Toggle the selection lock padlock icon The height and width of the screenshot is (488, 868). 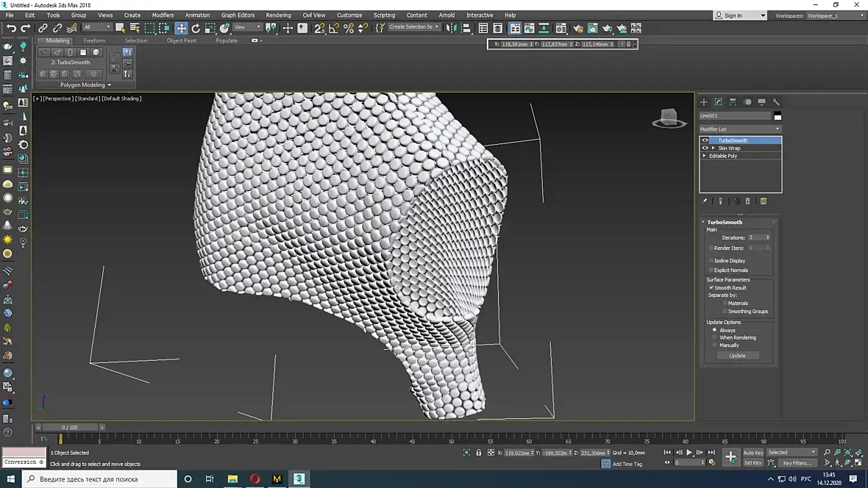[478, 453]
